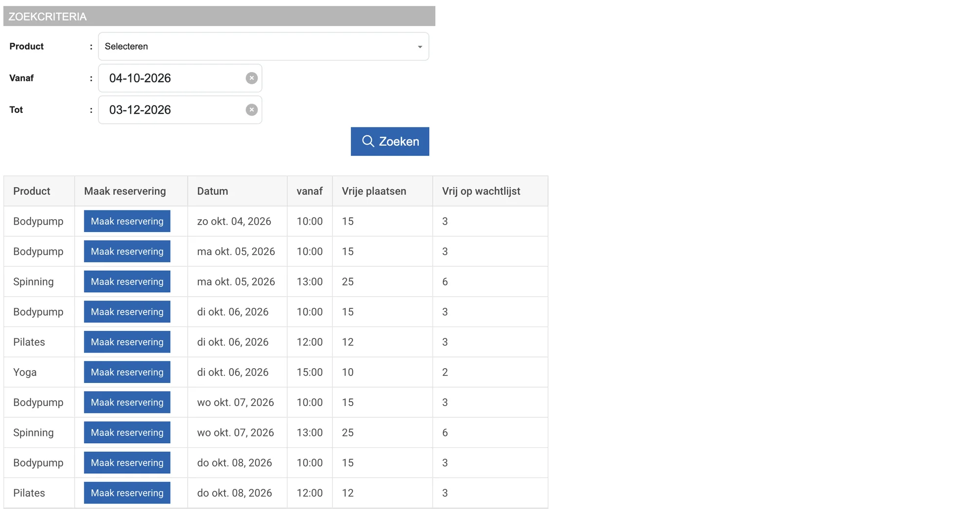
Task: Select the 15:00 time cell
Action: (310, 372)
